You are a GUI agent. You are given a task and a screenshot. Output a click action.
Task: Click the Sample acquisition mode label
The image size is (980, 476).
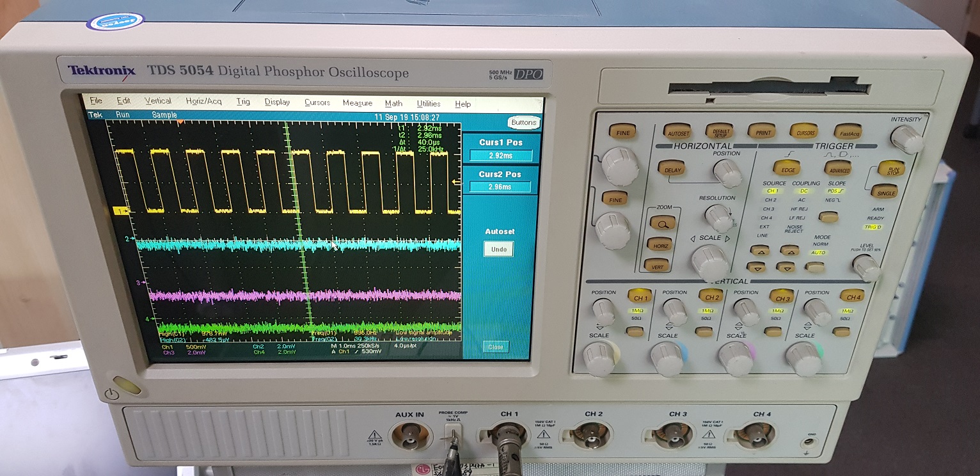(x=164, y=115)
